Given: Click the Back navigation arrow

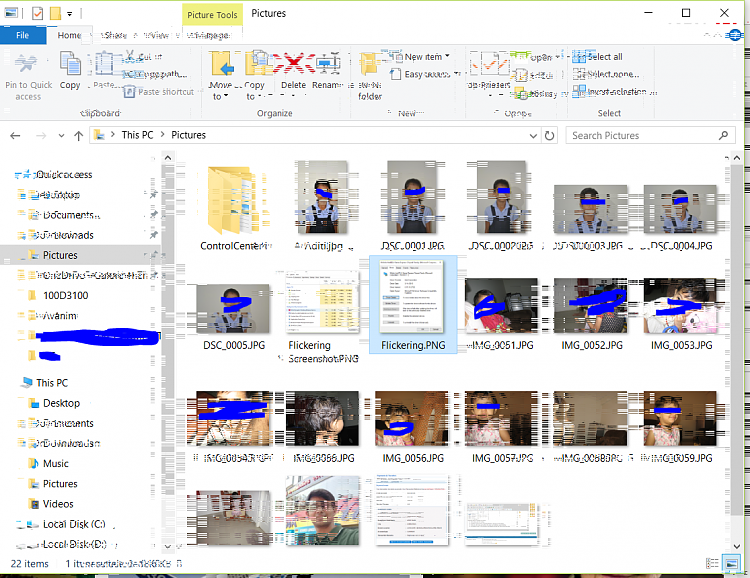Looking at the screenshot, I should tap(15, 135).
